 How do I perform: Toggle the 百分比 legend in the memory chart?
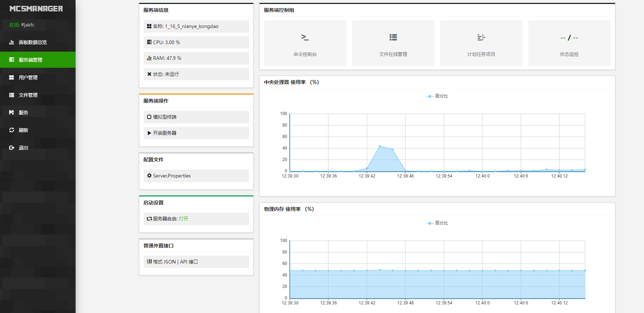pyautogui.click(x=437, y=223)
